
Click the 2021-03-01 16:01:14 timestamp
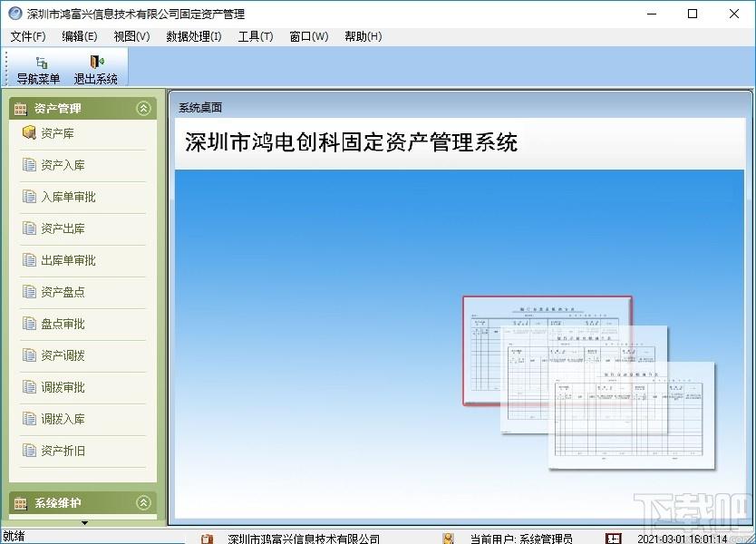click(x=682, y=539)
